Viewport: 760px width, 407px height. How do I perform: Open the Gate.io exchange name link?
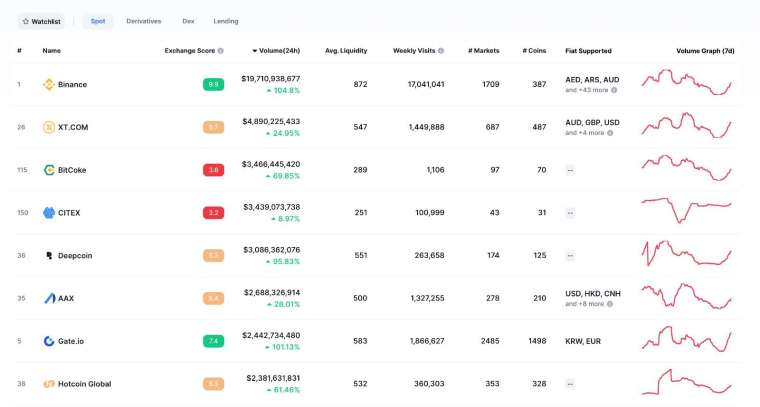click(71, 341)
